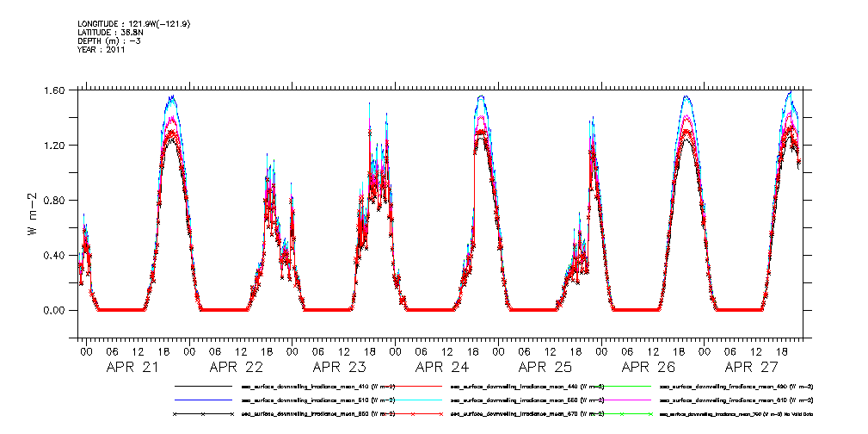Click the 0.00 y-axis tick label
This screenshot has height=434, width=868.
pyautogui.click(x=54, y=310)
